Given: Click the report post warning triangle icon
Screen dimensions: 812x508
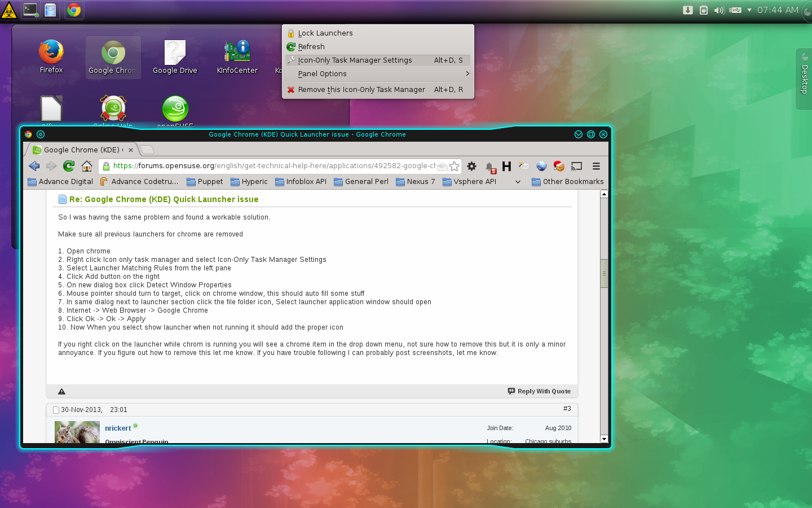Looking at the screenshot, I should [x=62, y=391].
